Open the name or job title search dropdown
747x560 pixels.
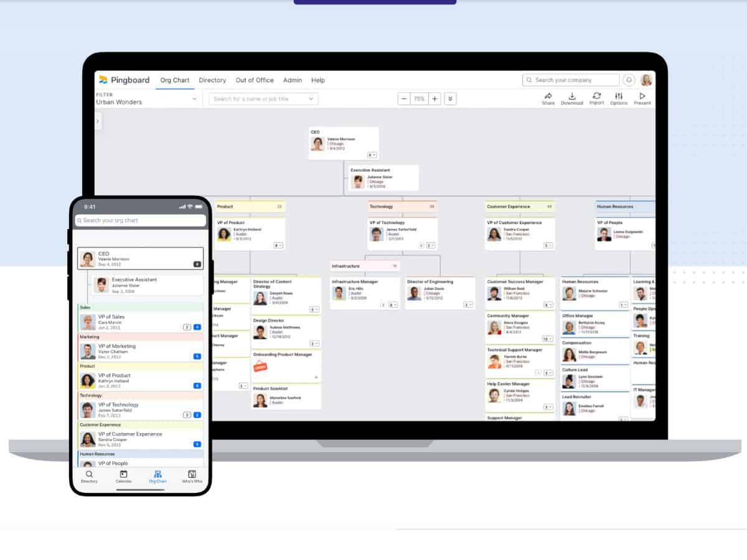[x=262, y=98]
